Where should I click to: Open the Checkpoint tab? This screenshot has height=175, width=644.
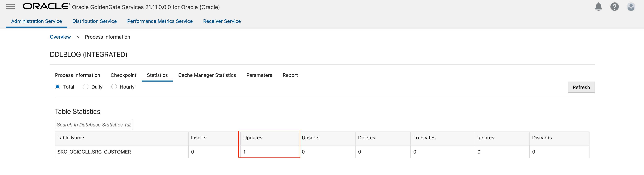click(x=124, y=75)
